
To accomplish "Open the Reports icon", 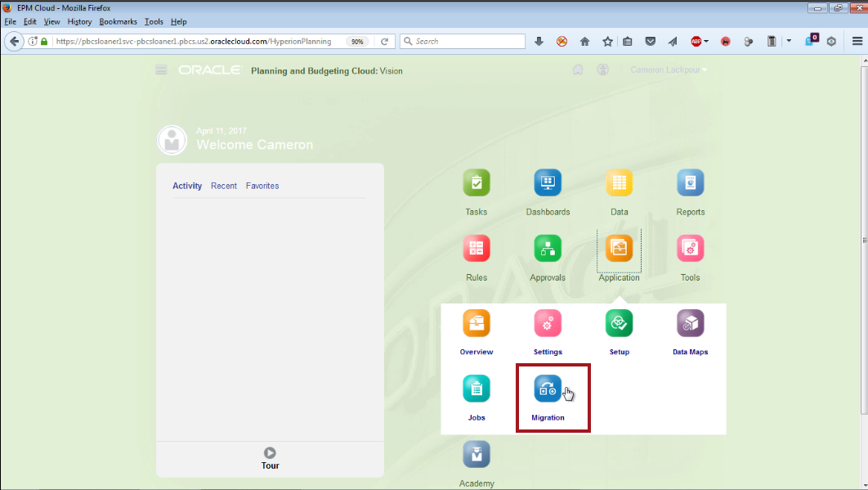I will click(x=691, y=183).
